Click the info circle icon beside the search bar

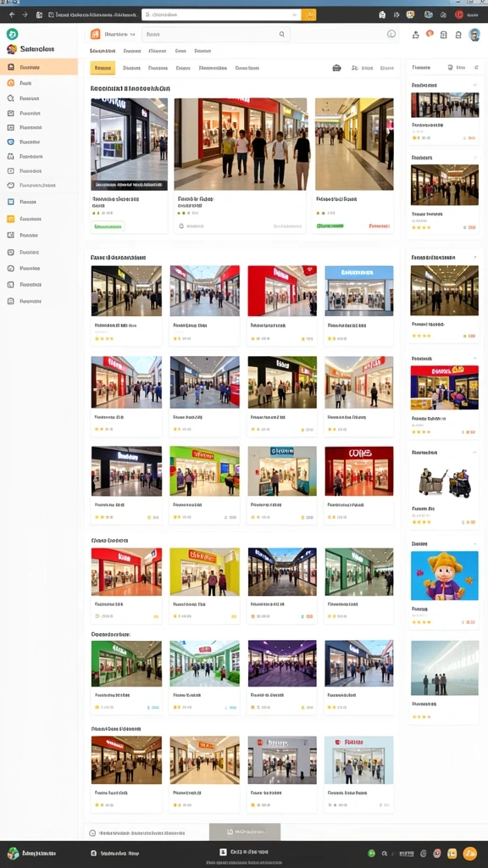coord(391,34)
